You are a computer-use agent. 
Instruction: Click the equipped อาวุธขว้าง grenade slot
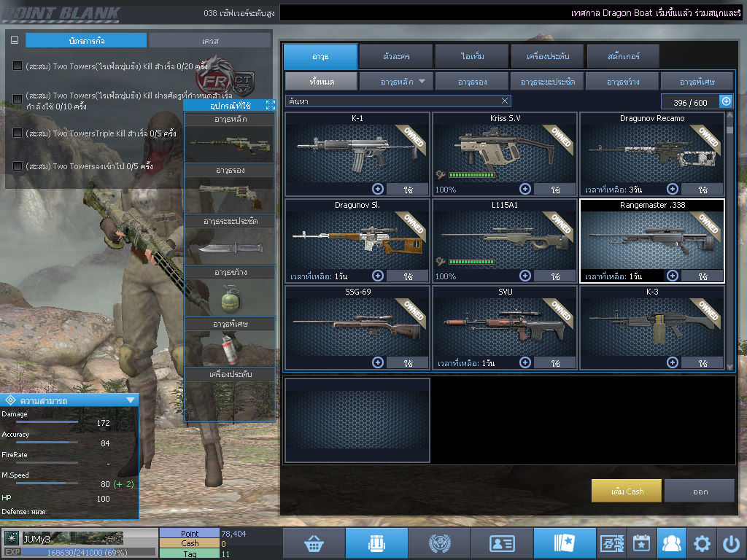click(x=230, y=297)
